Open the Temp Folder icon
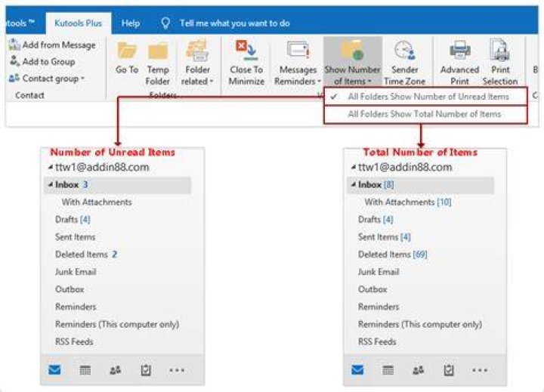Viewport: 544px width, 392px height. (158, 51)
